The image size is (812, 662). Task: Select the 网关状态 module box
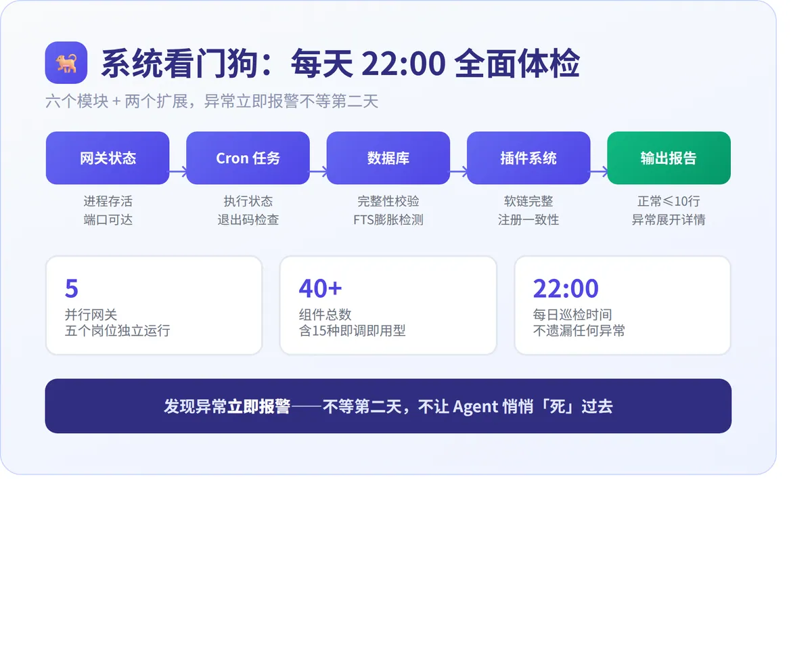[x=108, y=158]
